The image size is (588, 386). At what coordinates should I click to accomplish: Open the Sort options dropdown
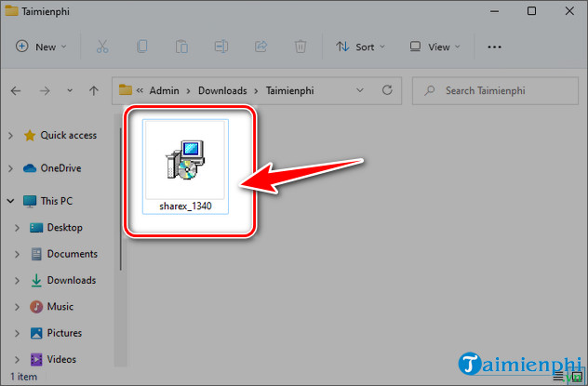(360, 47)
